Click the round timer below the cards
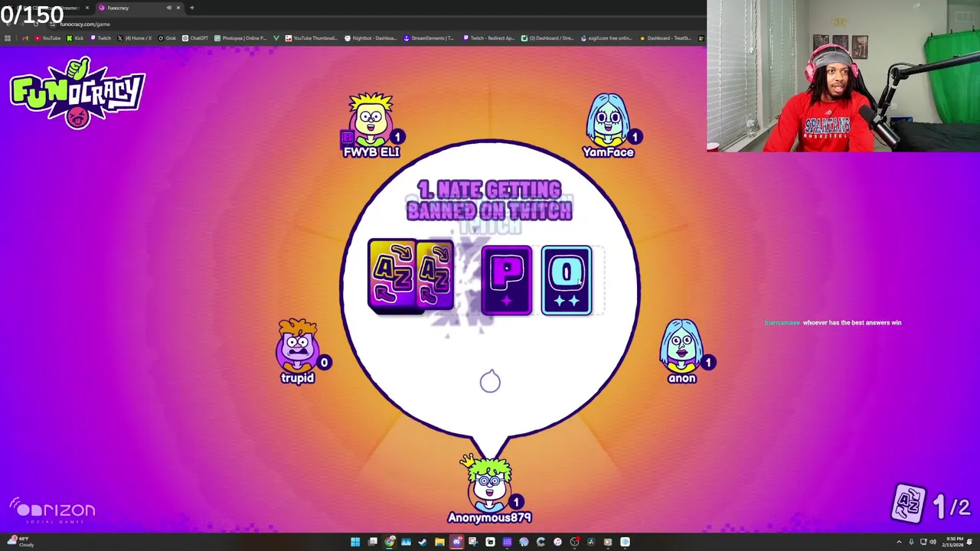The width and height of the screenshot is (980, 551). point(490,380)
